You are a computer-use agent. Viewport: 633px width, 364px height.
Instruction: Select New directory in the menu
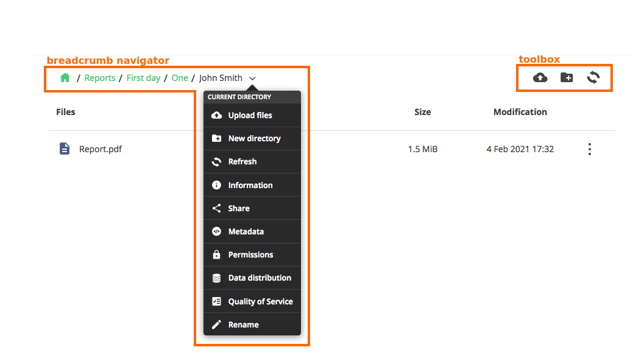252,138
